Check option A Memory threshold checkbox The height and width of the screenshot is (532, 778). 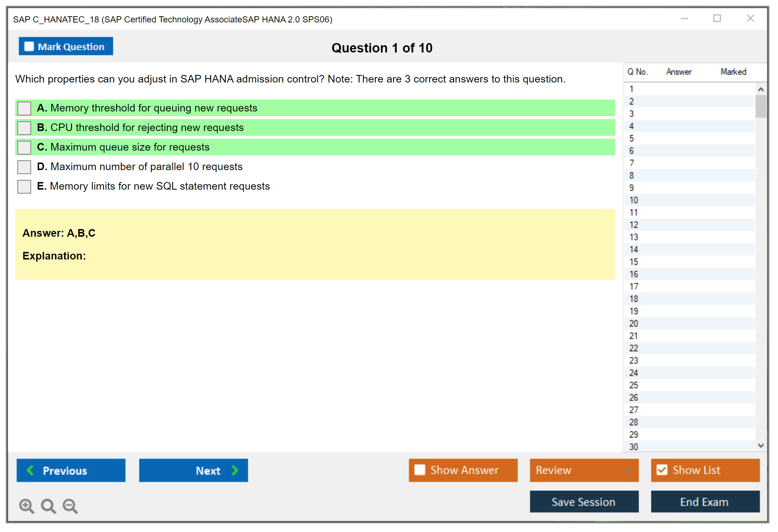(x=24, y=108)
